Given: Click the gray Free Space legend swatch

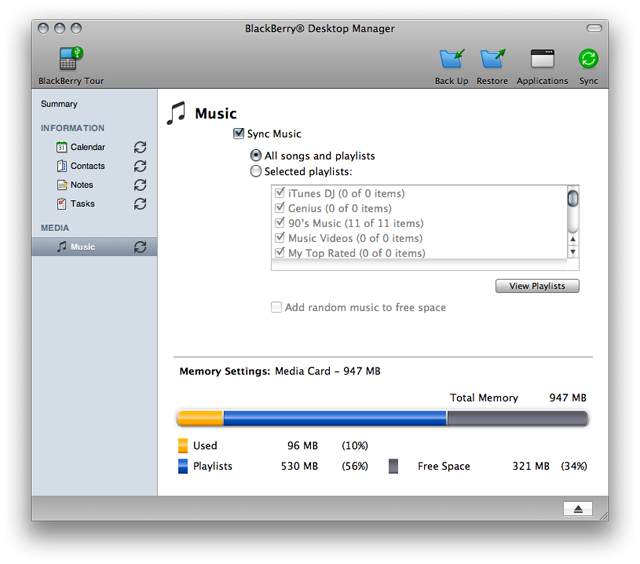Looking at the screenshot, I should pos(393,466).
